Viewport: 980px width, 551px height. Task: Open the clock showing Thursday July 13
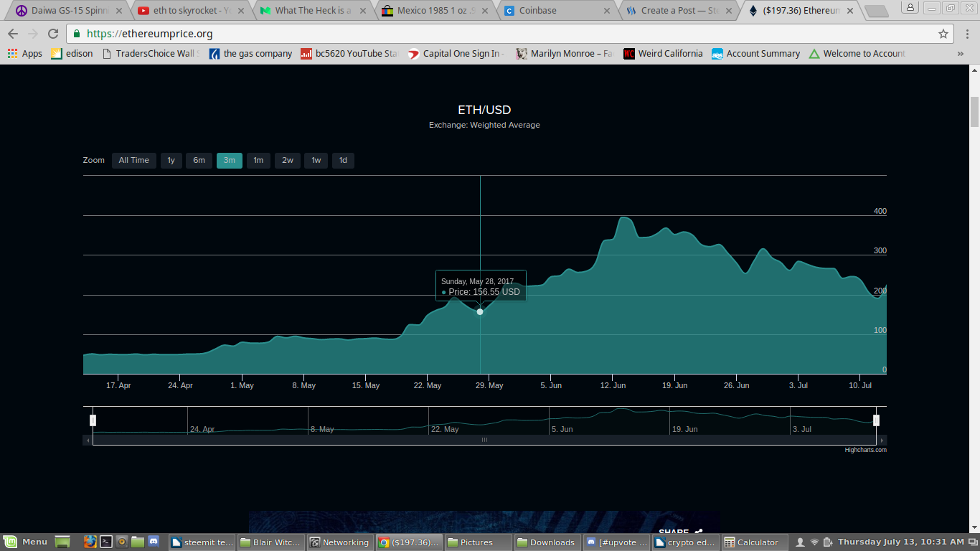pyautogui.click(x=901, y=542)
